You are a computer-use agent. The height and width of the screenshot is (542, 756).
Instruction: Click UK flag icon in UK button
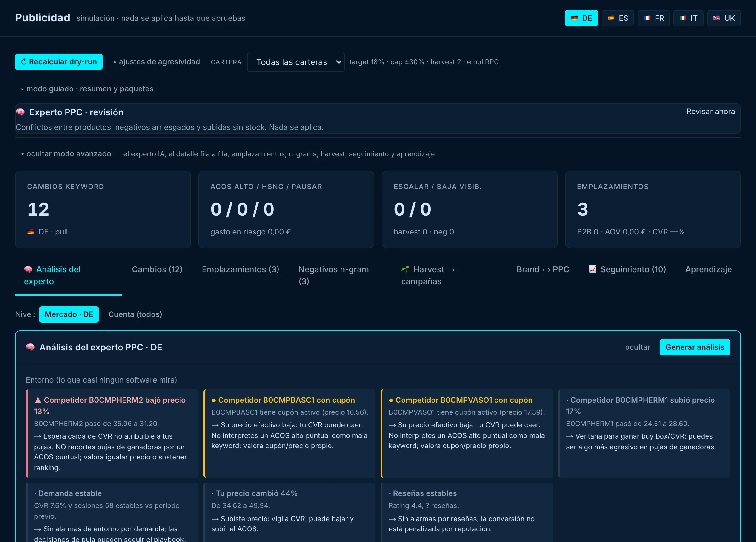pyautogui.click(x=716, y=18)
